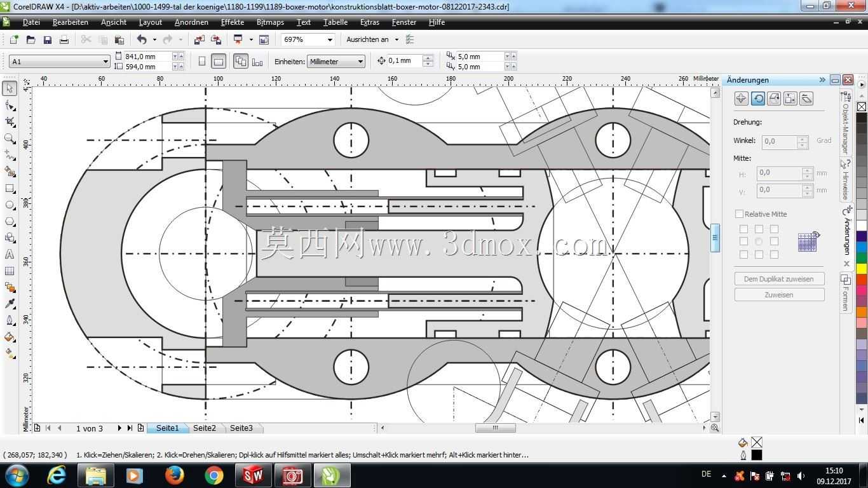Collapse the Änderungen docker with double chevron

pyautogui.click(x=822, y=80)
